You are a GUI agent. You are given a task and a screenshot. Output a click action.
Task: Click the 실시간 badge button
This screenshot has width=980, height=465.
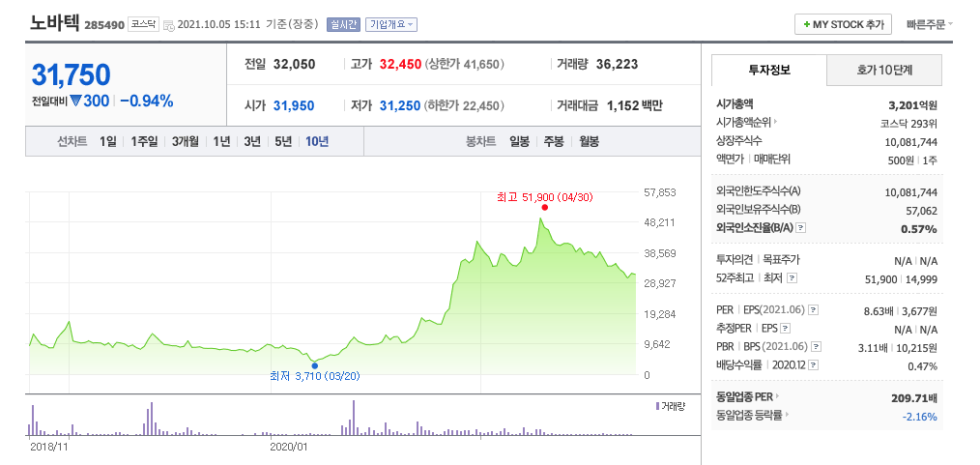(343, 25)
